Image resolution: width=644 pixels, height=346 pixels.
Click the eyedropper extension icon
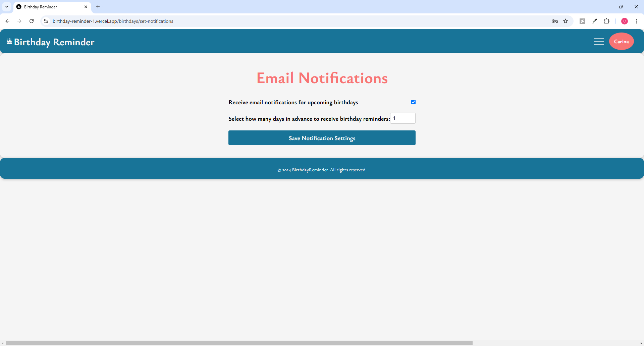tap(594, 21)
